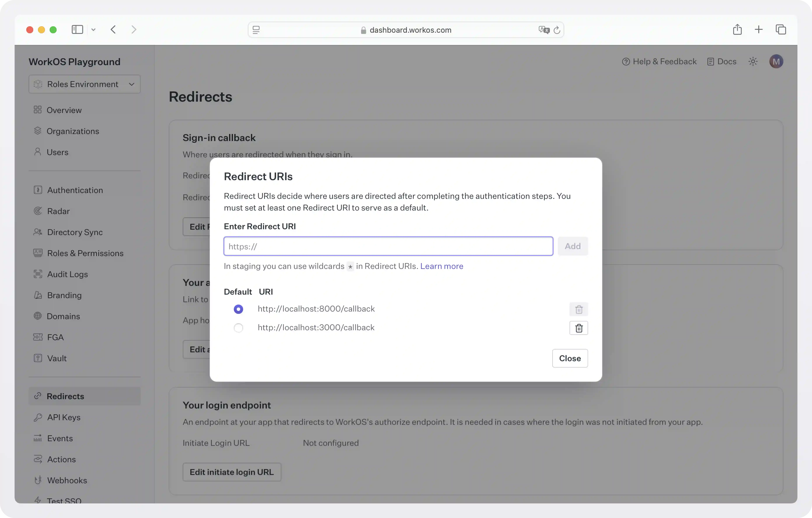812x518 pixels.
Task: Focus the Enter Redirect URI field
Action: (x=388, y=246)
